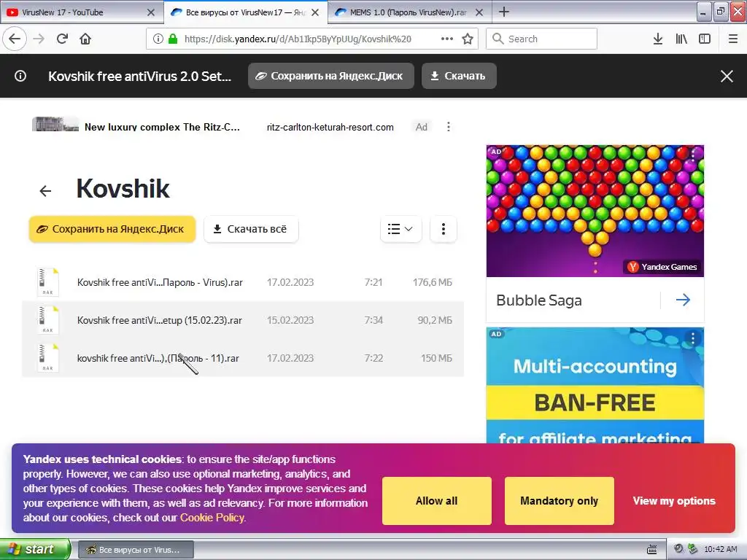
Task: Click Сохранить на Яндекс.Диск in dark banner
Action: pos(330,76)
